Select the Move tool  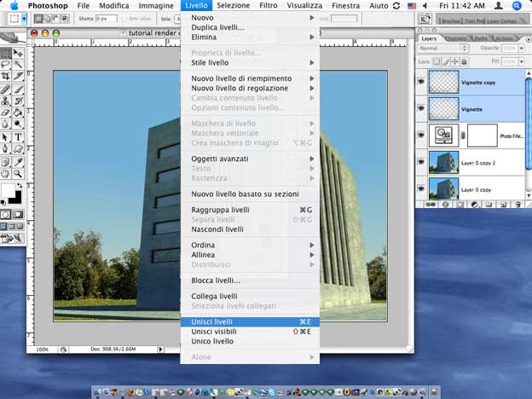18,53
